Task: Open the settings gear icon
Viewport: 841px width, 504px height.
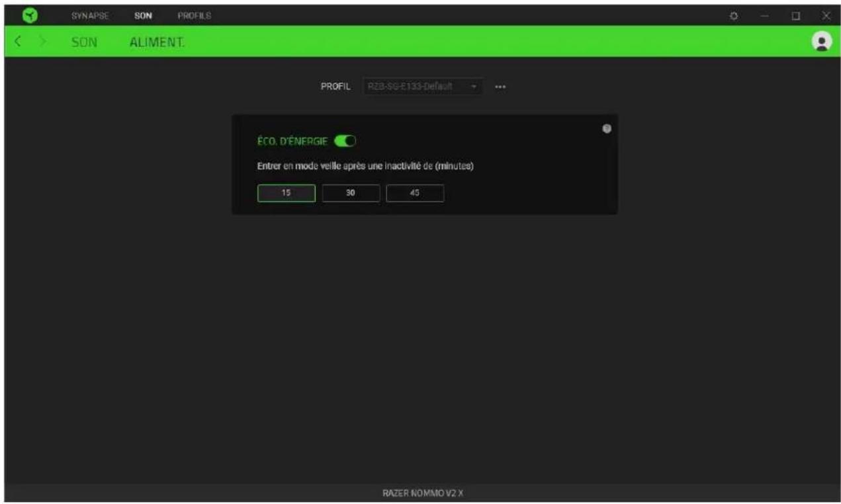Action: tap(734, 15)
